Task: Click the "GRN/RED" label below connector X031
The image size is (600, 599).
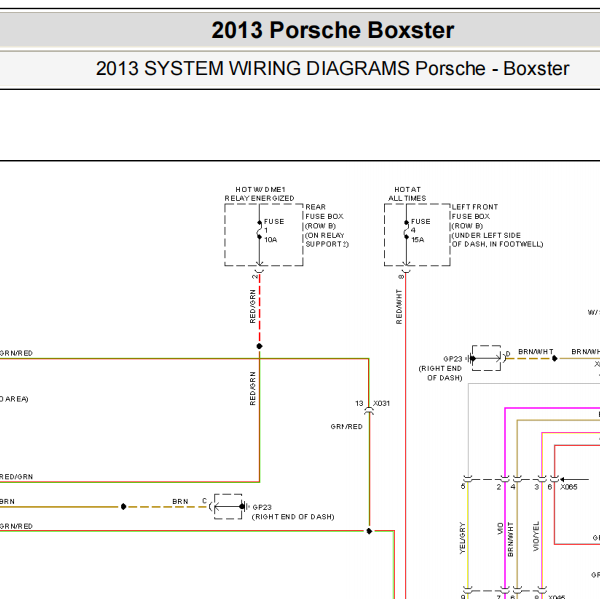Action: [346, 426]
